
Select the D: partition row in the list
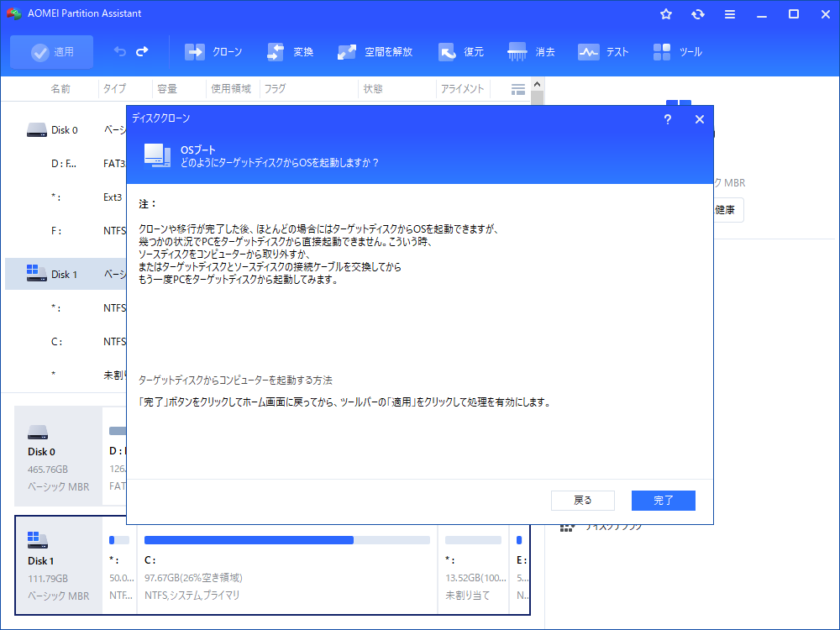66,164
